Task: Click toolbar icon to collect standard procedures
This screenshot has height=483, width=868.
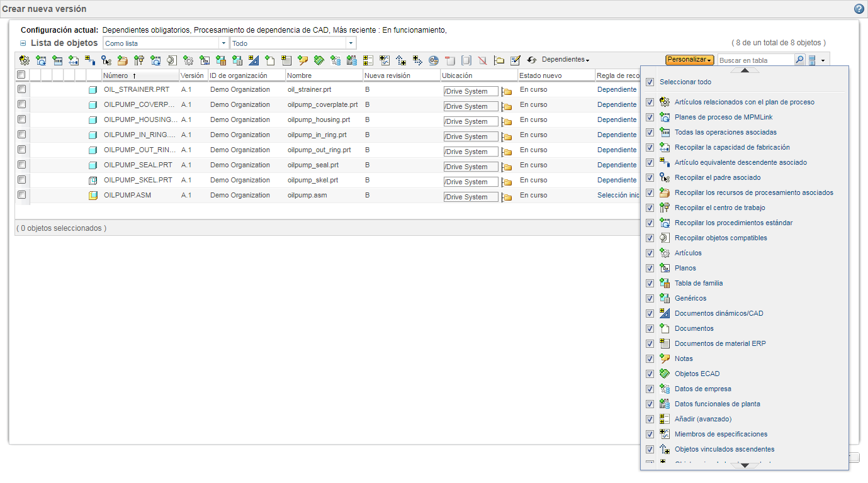Action: (x=155, y=60)
